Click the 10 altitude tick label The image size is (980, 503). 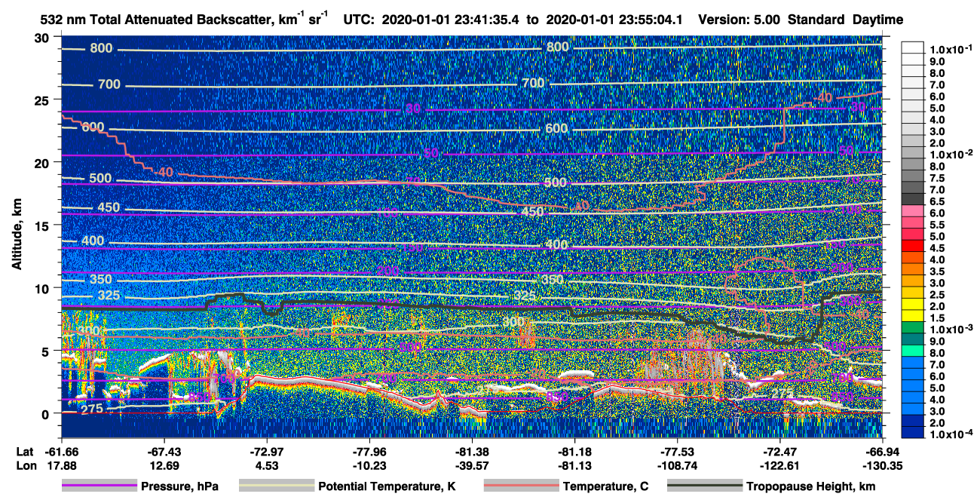click(43, 288)
